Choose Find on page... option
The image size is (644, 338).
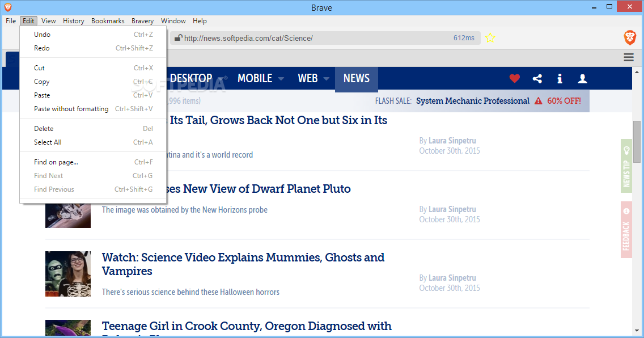click(93, 162)
